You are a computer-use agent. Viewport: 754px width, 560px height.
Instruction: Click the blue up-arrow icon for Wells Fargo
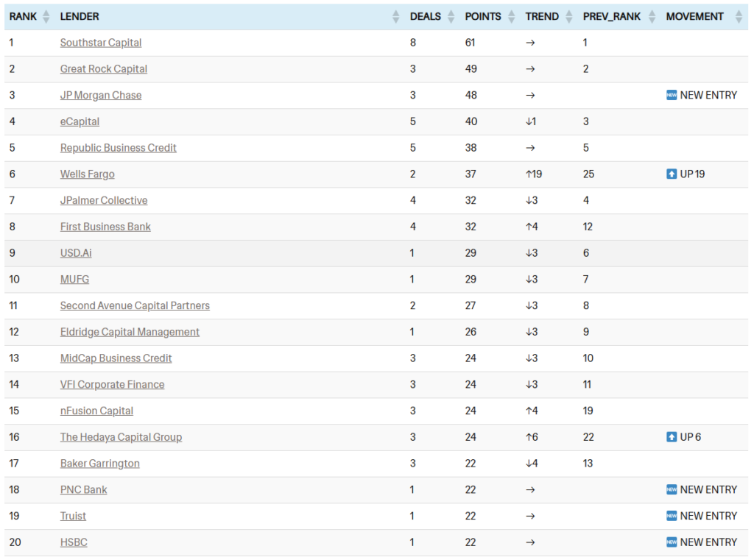[672, 174]
